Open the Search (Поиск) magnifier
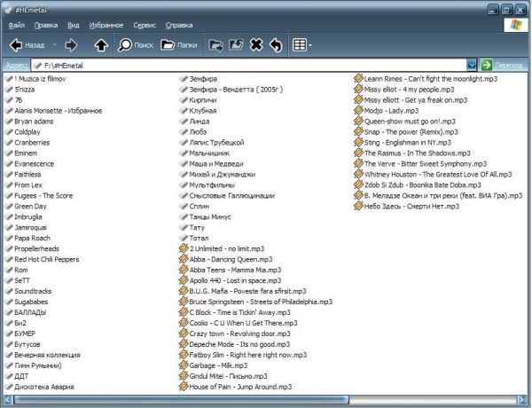The height and width of the screenshot is (408, 532). coord(125,45)
